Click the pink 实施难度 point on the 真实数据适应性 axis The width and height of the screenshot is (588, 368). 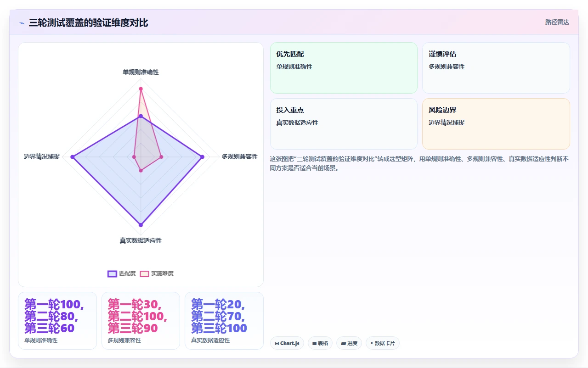[x=141, y=171]
